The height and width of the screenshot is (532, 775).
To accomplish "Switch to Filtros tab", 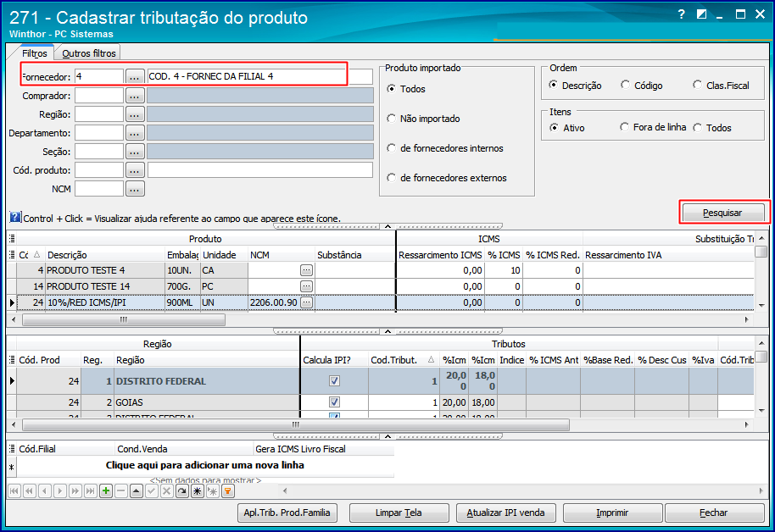I will (x=34, y=53).
